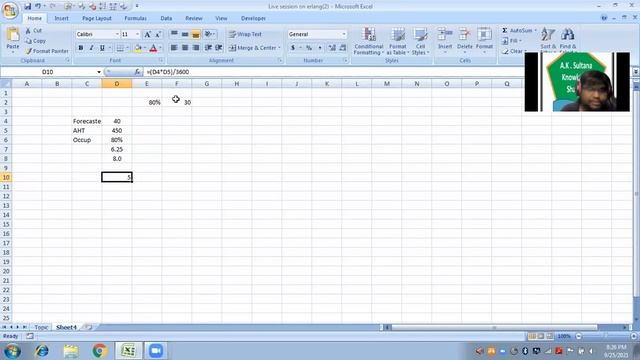This screenshot has height=360, width=640.
Task: Click the Copy icon
Action: [28, 41]
